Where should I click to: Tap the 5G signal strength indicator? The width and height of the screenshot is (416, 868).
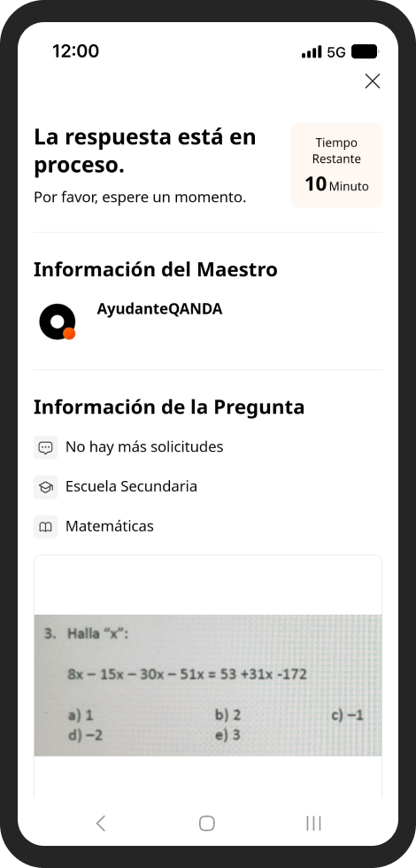click(x=324, y=52)
